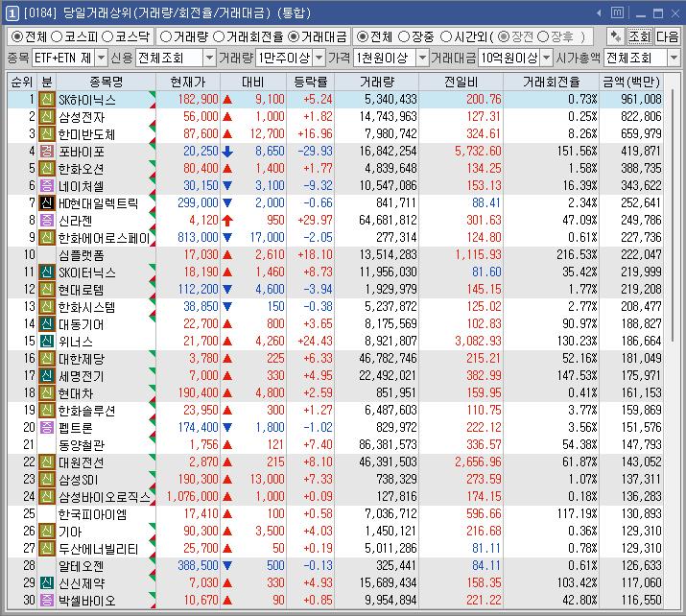The width and height of the screenshot is (686, 616).
Task: Click the 신 badge icon next to SK하이닉스
Action: pos(46,100)
